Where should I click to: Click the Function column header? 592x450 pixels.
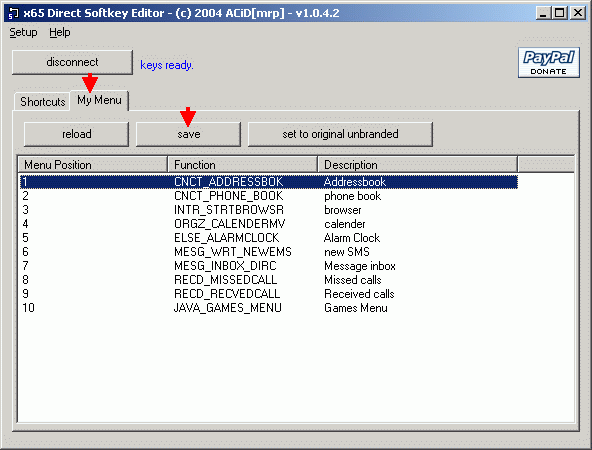pos(242,165)
